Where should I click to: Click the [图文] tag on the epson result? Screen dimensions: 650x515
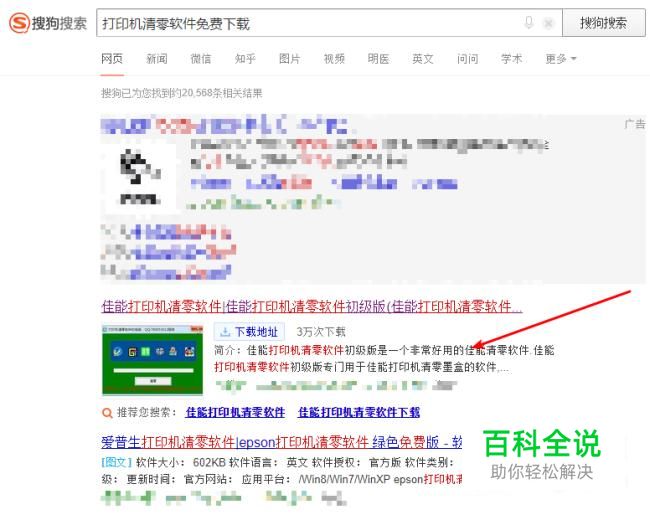coord(116,462)
